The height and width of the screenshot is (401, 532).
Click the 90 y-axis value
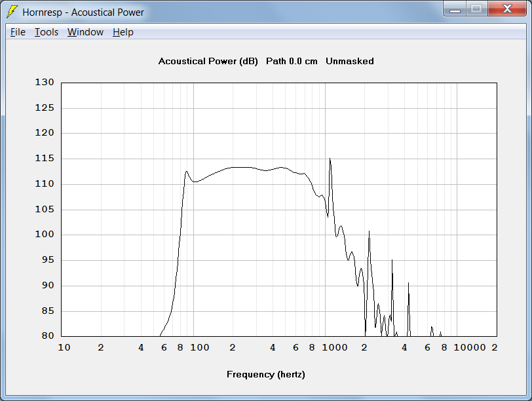[48, 285]
